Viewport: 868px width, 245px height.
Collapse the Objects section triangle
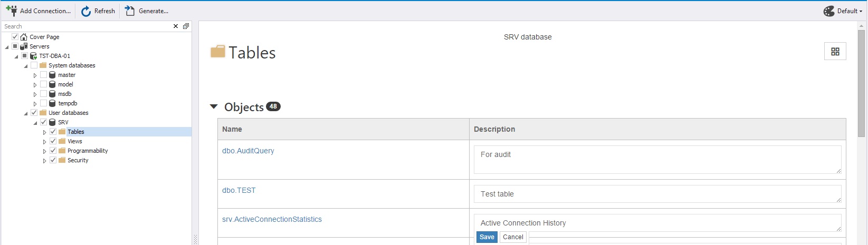(214, 107)
